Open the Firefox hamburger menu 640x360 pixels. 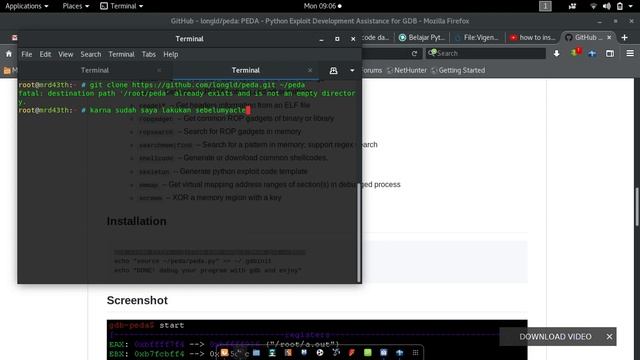click(630, 53)
